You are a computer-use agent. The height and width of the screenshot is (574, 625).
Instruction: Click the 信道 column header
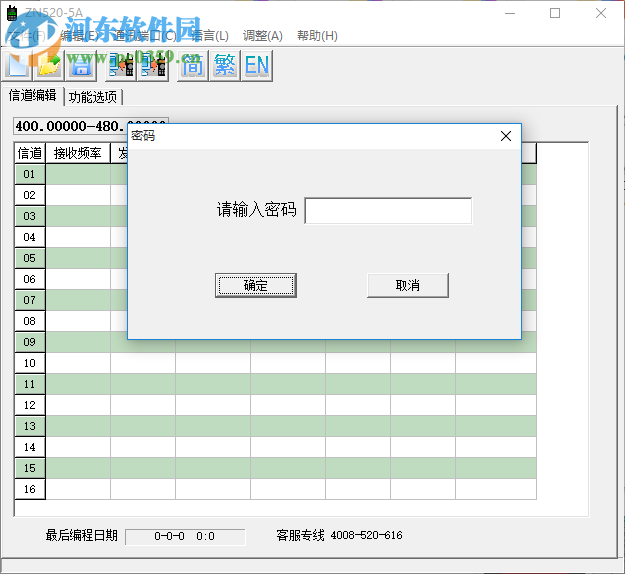[29, 153]
